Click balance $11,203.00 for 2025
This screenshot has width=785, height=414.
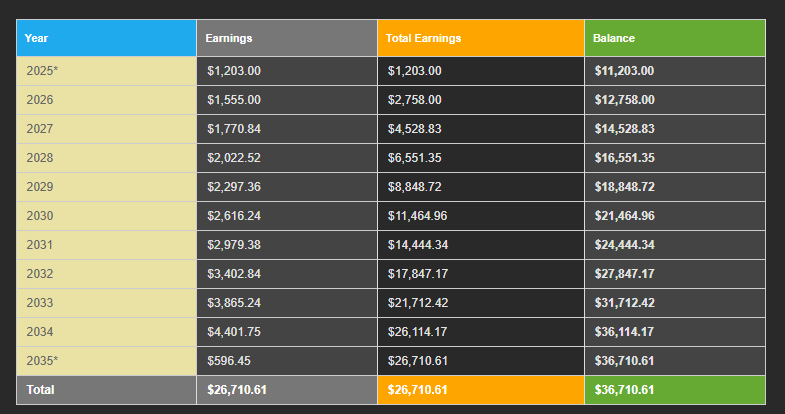675,71
